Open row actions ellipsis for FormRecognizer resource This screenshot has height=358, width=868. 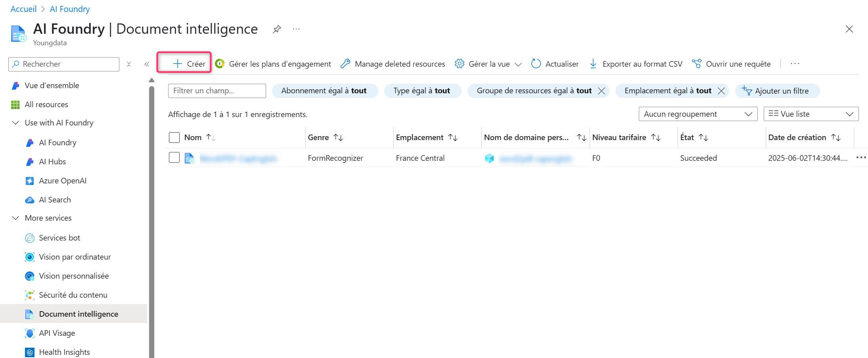coord(861,158)
